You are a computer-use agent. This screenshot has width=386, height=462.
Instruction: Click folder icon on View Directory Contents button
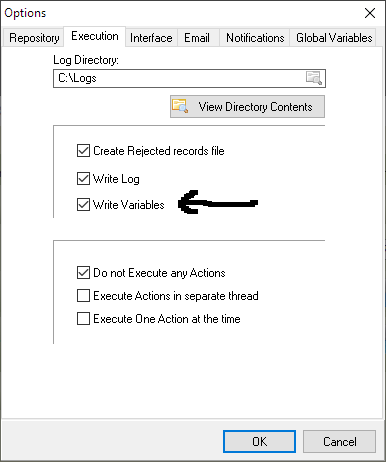click(x=180, y=106)
